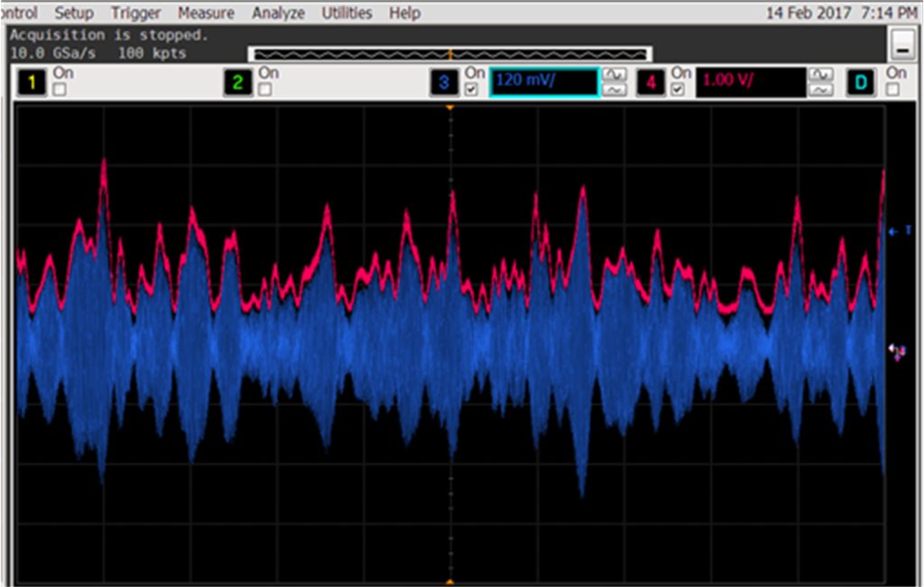Click the red channel 4 button
Screen dimensions: 924x587
tap(651, 81)
